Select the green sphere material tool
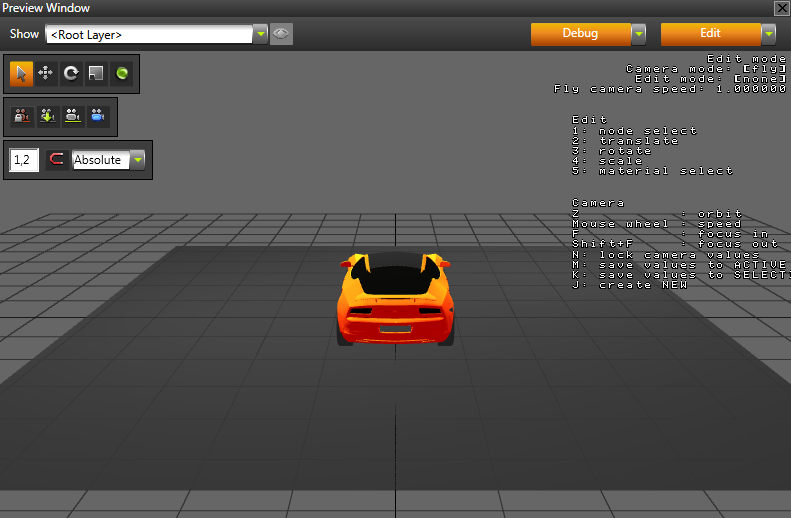Screen dimensions: 791x518 [x=121, y=73]
